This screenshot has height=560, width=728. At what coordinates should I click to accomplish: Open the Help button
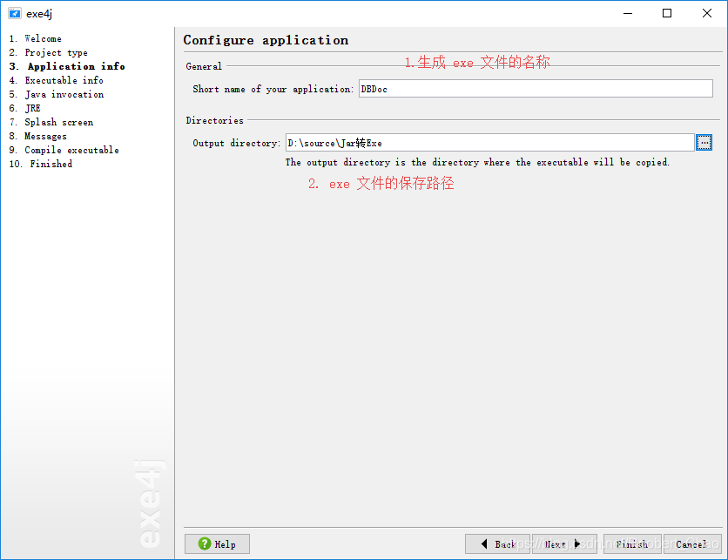(x=217, y=543)
